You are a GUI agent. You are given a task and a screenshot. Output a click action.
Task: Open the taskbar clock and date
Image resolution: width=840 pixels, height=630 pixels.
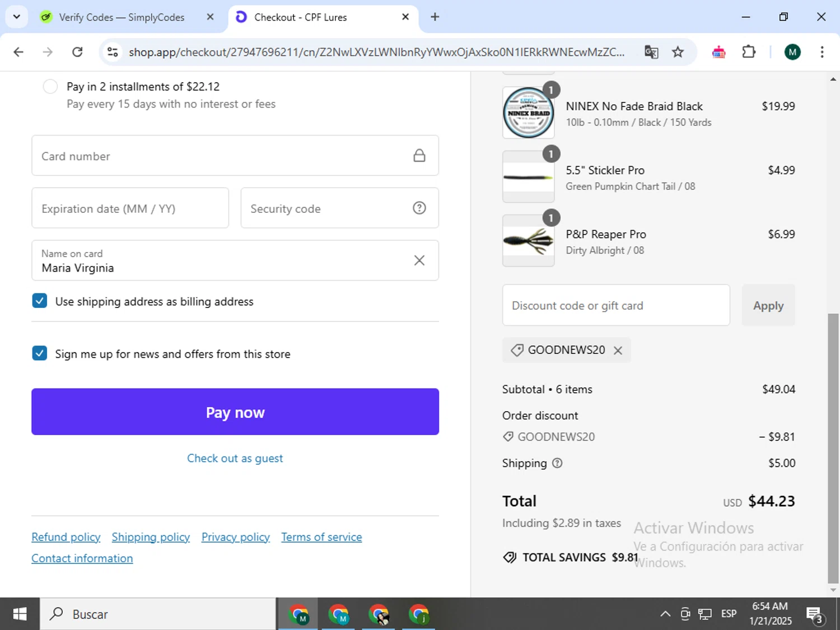[x=770, y=614]
